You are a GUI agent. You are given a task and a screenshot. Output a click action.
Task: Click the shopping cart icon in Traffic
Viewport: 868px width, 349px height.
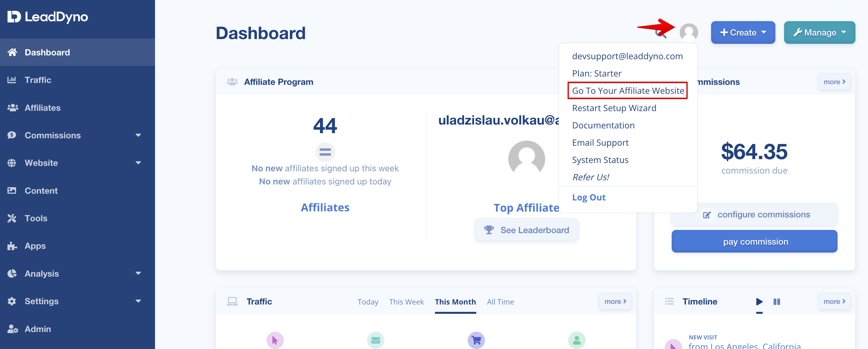click(x=476, y=340)
